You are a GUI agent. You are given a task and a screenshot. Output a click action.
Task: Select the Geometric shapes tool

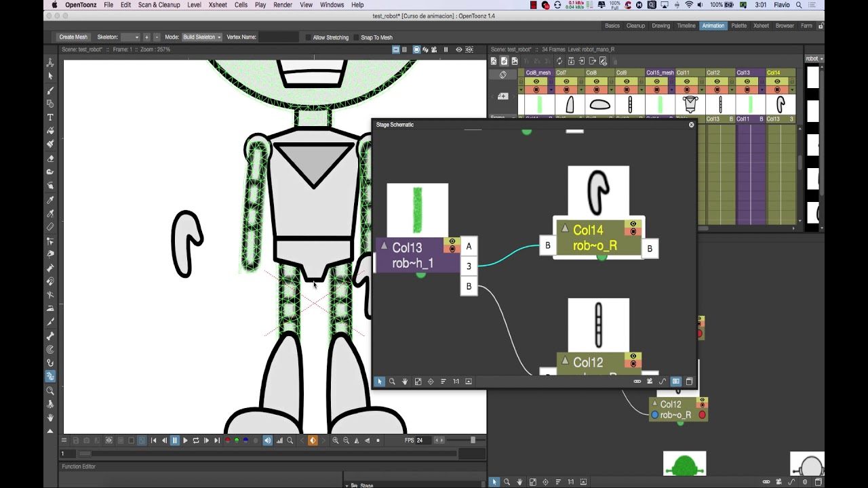click(x=50, y=104)
